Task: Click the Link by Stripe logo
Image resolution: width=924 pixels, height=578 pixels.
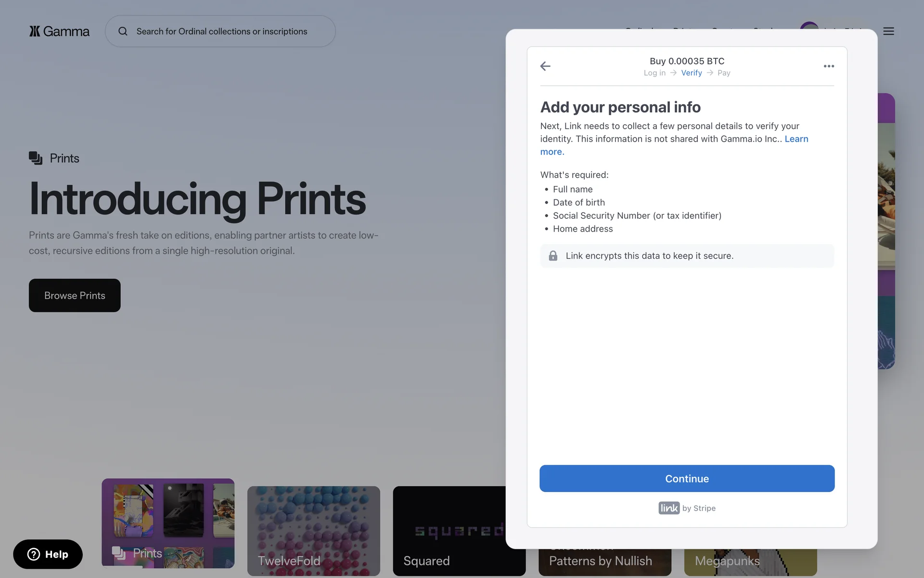Action: pyautogui.click(x=669, y=508)
